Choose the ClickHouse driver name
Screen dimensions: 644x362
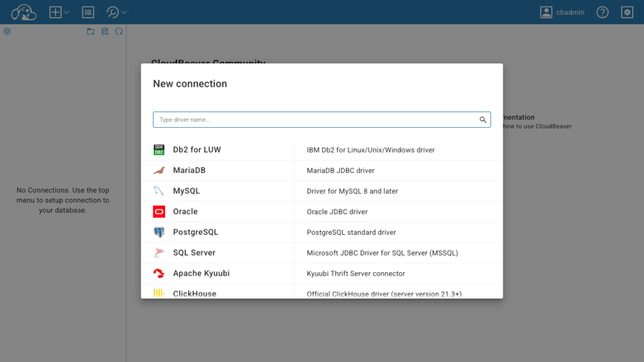[194, 294]
